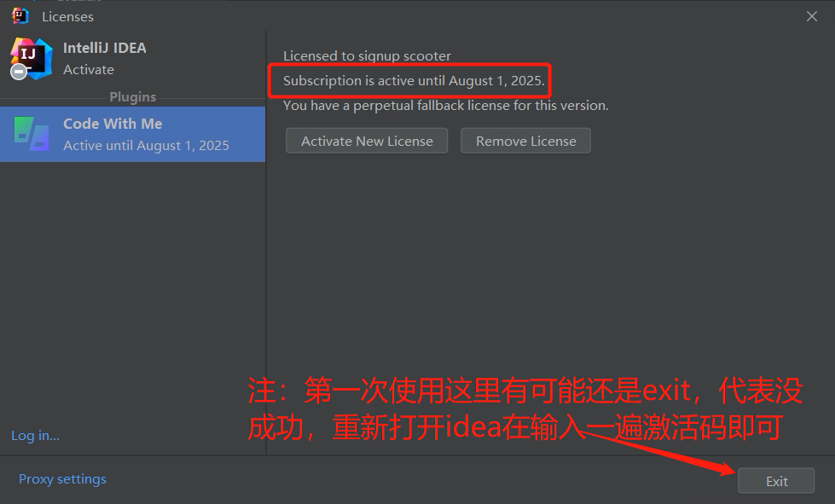Select Code With Me plugin entry
This screenshot has height=504, width=835.
[132, 134]
